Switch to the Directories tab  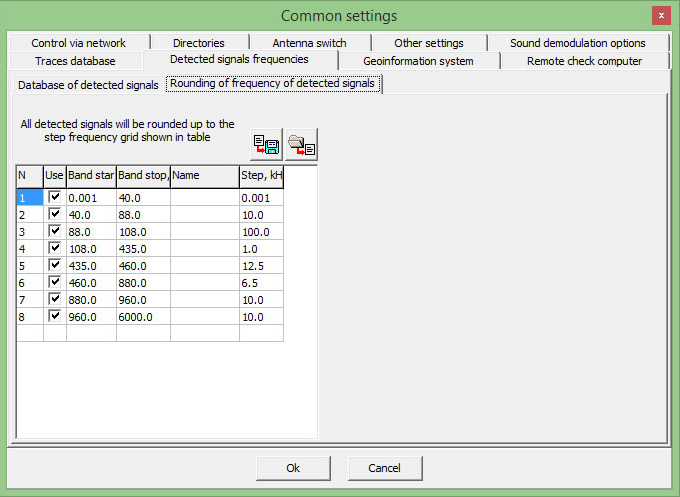coord(198,43)
